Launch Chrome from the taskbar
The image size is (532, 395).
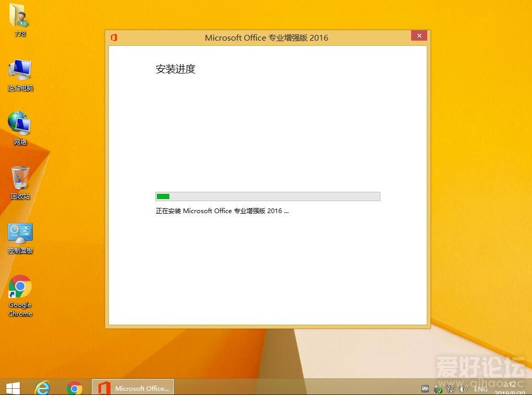(75, 388)
